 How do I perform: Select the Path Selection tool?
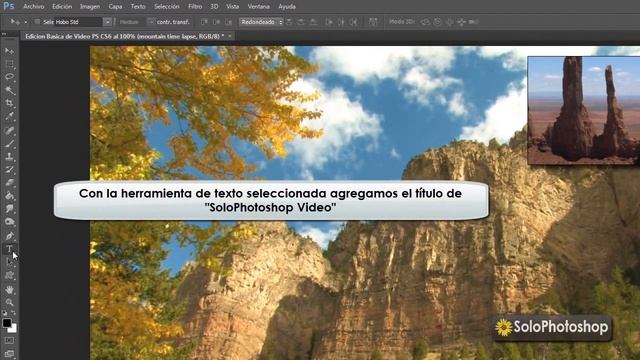pyautogui.click(x=9, y=262)
